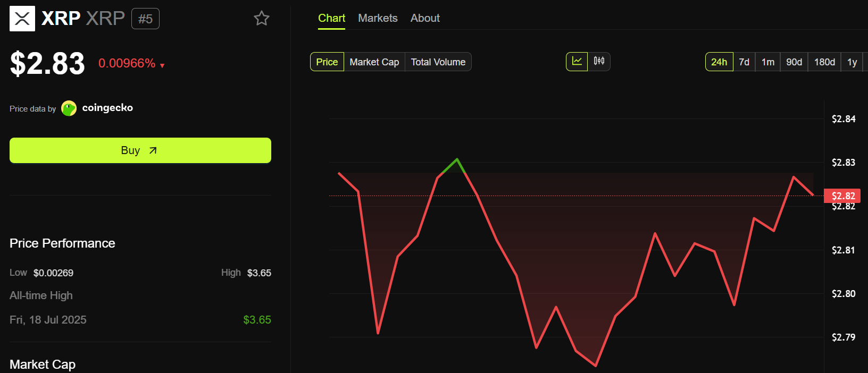This screenshot has width=868, height=373.
Task: Open the coingecko price data link
Action: [107, 108]
